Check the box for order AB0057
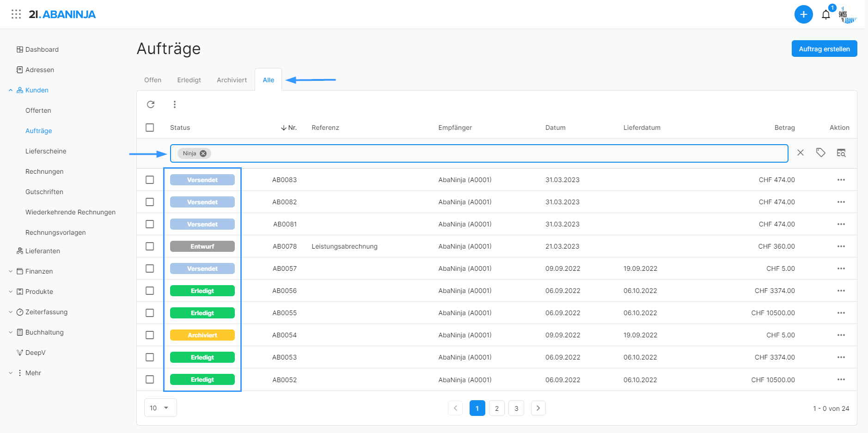The height and width of the screenshot is (433, 868). pyautogui.click(x=150, y=268)
